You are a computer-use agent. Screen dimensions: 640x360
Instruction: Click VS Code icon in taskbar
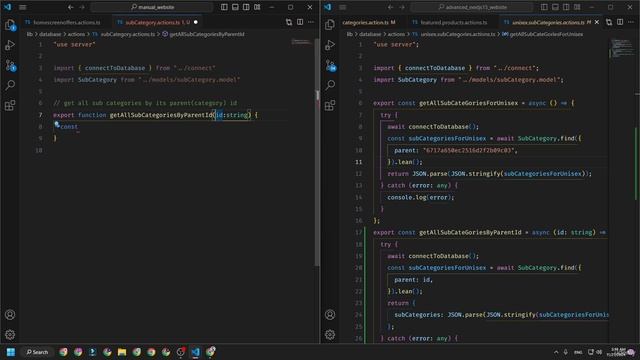pyautogui.click(x=196, y=352)
